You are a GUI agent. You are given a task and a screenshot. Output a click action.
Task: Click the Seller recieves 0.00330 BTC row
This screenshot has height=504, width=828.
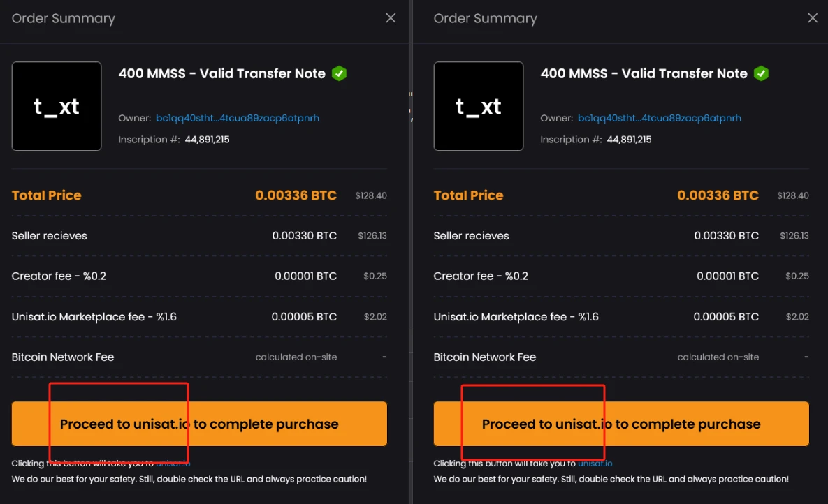[x=199, y=235]
